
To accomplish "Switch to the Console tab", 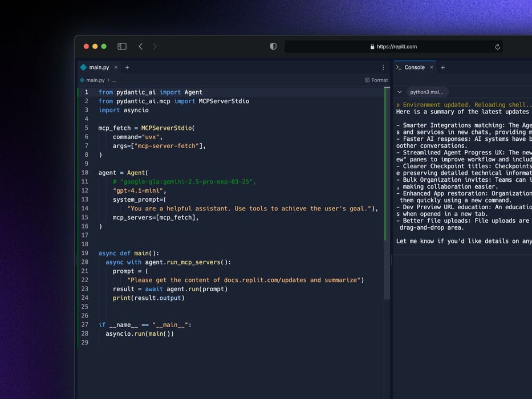I will pos(414,67).
